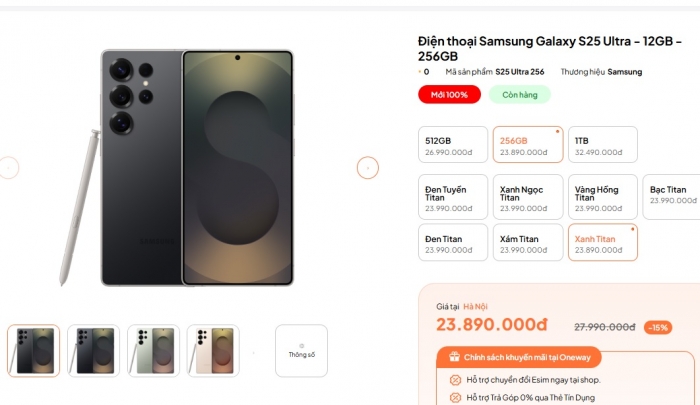Click the previous image arrow
700x405 pixels.
(x=9, y=168)
